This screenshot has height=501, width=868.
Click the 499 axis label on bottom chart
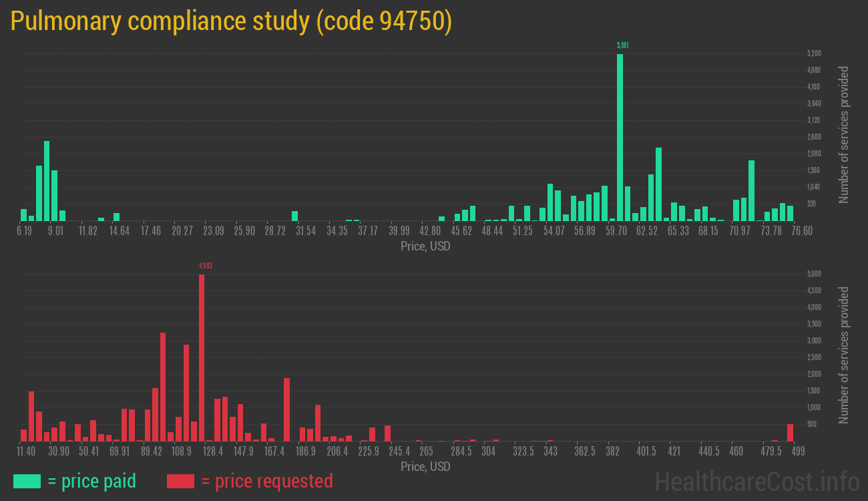797,452
